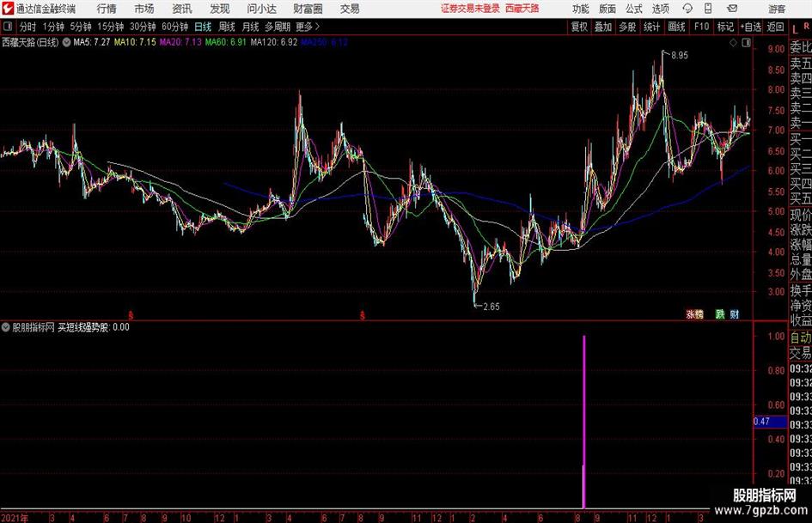Toggle the chart side panel icon near 9.00
812x523 pixels.
[x=746, y=43]
